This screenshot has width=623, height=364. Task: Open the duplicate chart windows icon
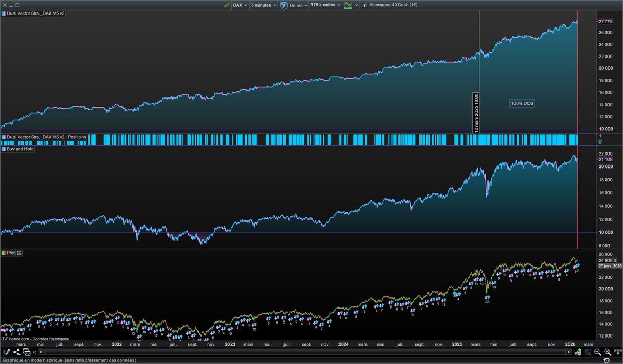pos(26,353)
